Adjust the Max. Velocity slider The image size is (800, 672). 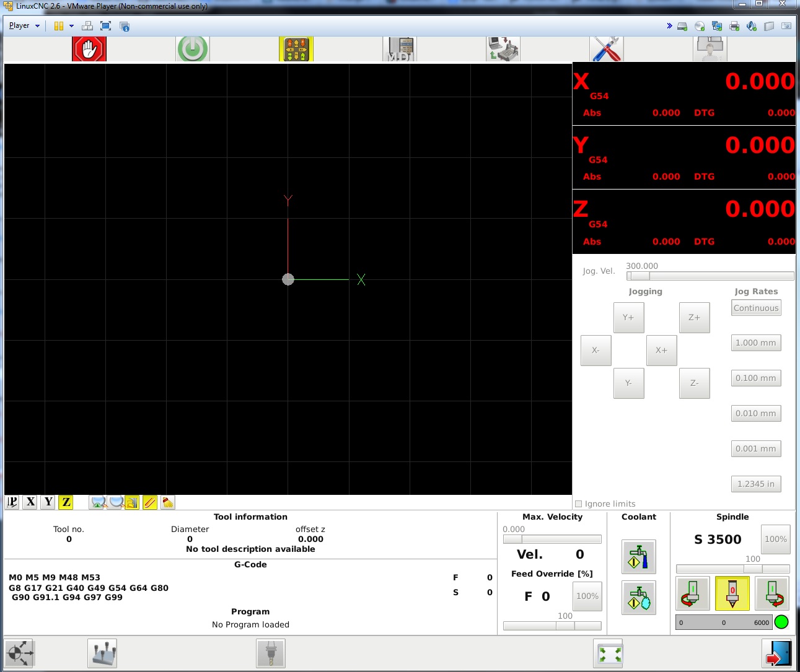pyautogui.click(x=552, y=539)
